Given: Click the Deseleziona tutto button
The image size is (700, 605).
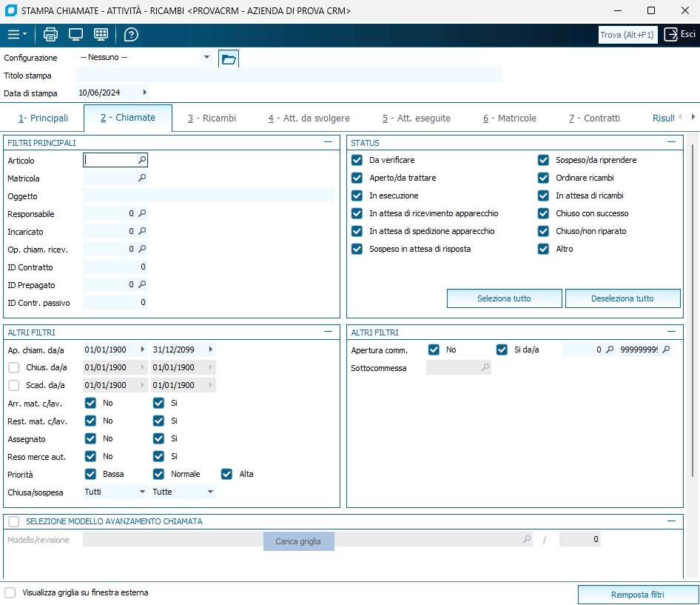Looking at the screenshot, I should click(x=622, y=298).
